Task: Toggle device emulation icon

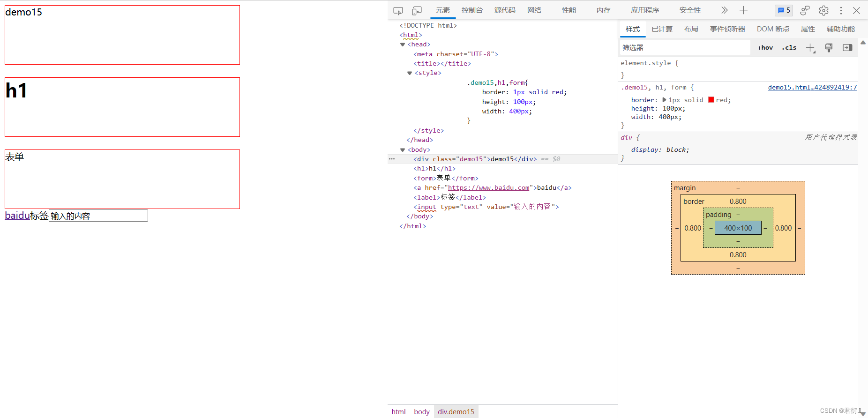Action: click(417, 10)
